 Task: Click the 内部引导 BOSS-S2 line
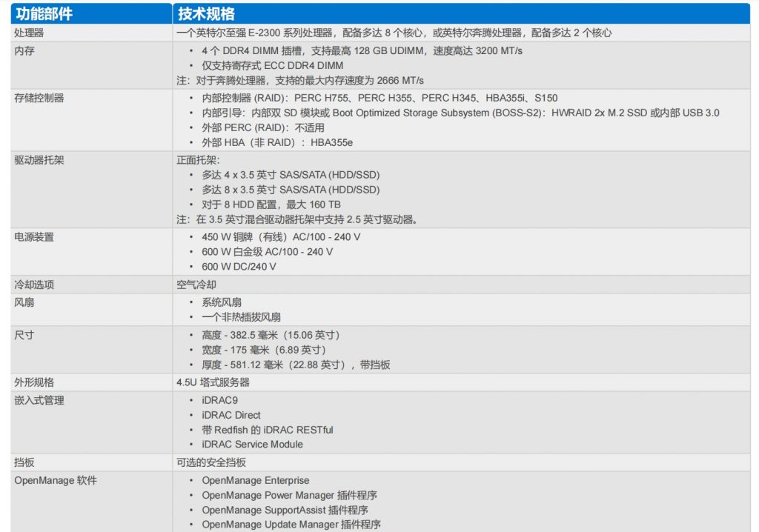point(460,113)
